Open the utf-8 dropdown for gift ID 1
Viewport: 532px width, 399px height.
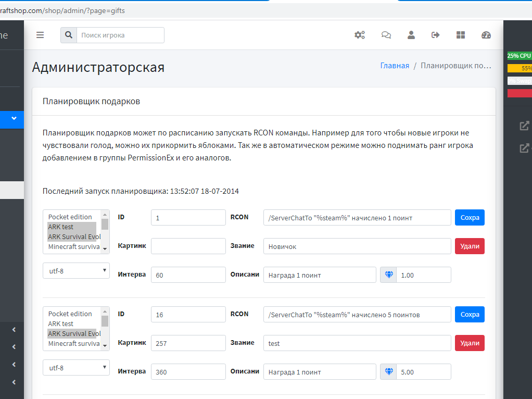[x=76, y=270]
